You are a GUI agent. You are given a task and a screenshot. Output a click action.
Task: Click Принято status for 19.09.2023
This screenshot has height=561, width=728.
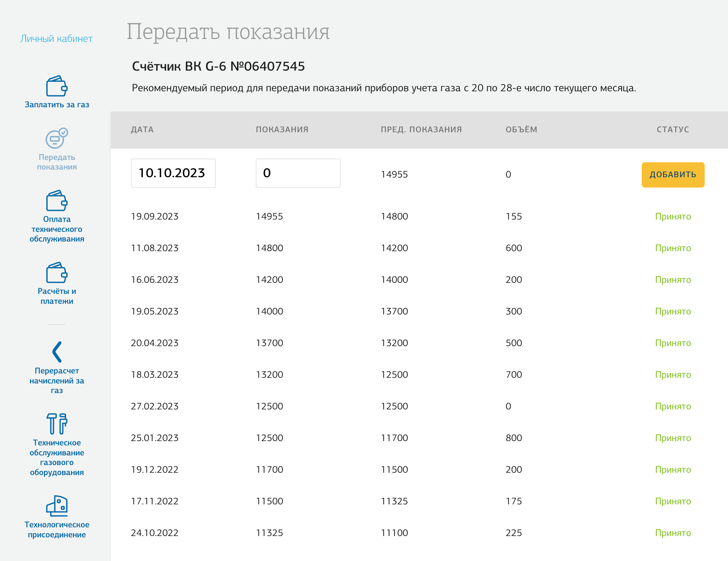point(673,217)
